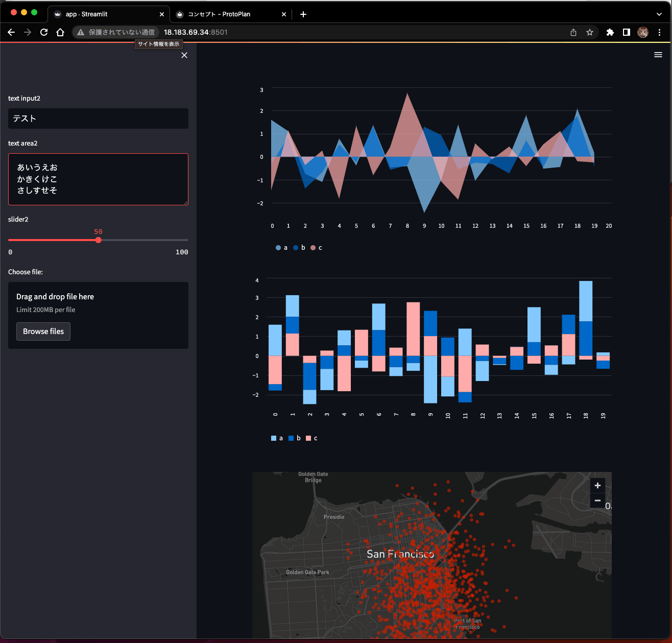Click the reload page icon
The width and height of the screenshot is (672, 643).
pos(44,32)
